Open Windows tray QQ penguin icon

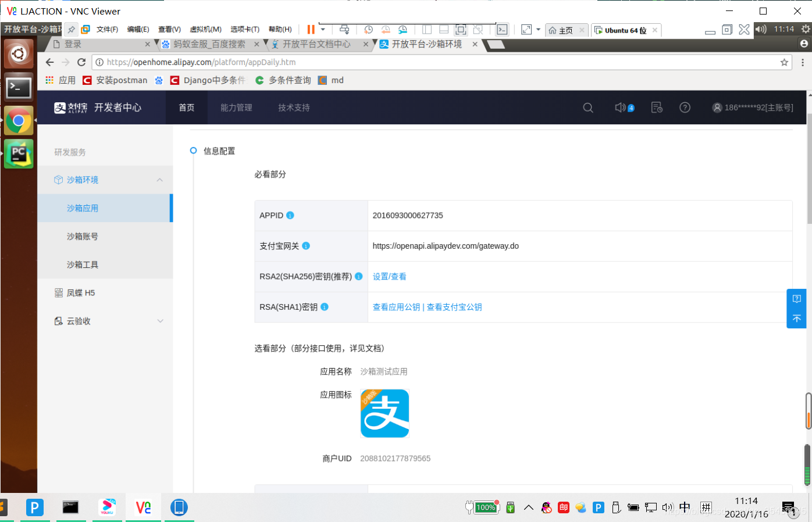(546, 507)
